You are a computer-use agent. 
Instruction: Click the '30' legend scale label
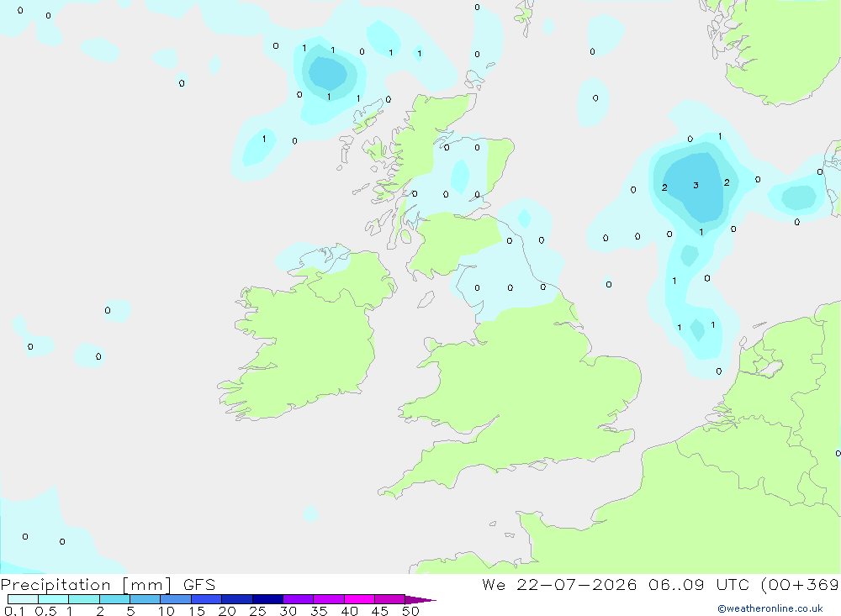288,611
